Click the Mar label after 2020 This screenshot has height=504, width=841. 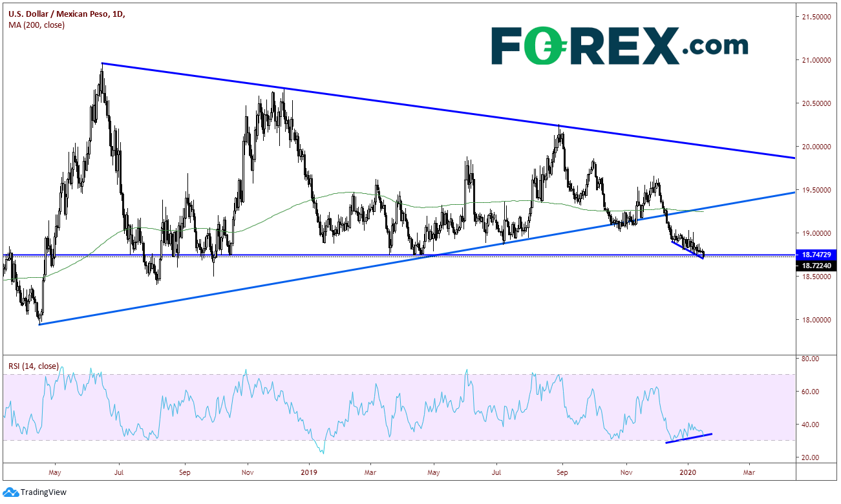pos(750,472)
